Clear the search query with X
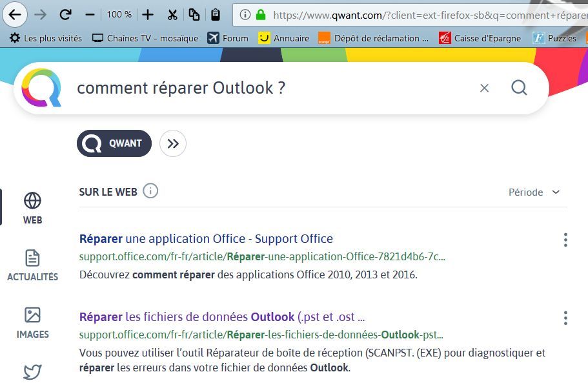Image resolution: width=588 pixels, height=383 pixels. click(484, 88)
